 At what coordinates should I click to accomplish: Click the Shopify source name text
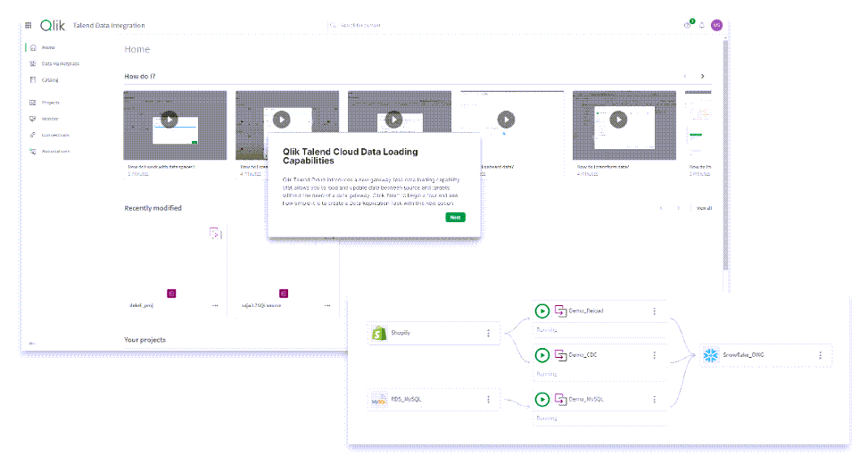pyautogui.click(x=401, y=333)
